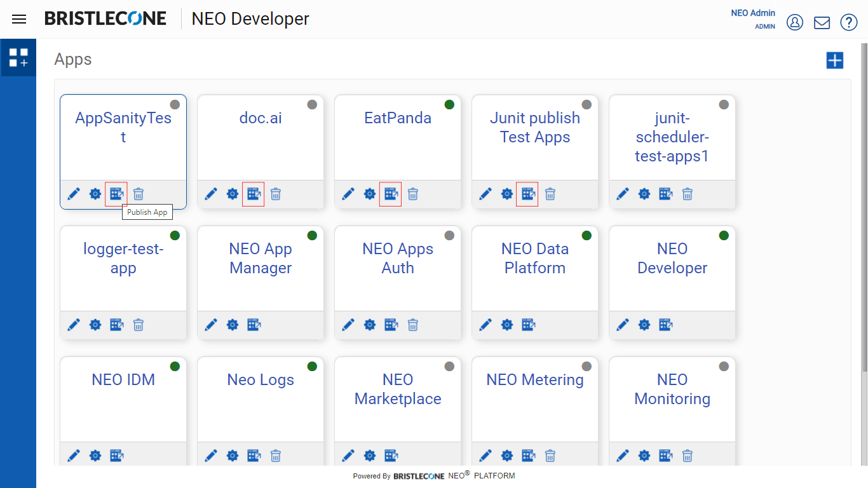This screenshot has height=488, width=868.
Task: Delete the NEO Monitoring app
Action: click(688, 456)
